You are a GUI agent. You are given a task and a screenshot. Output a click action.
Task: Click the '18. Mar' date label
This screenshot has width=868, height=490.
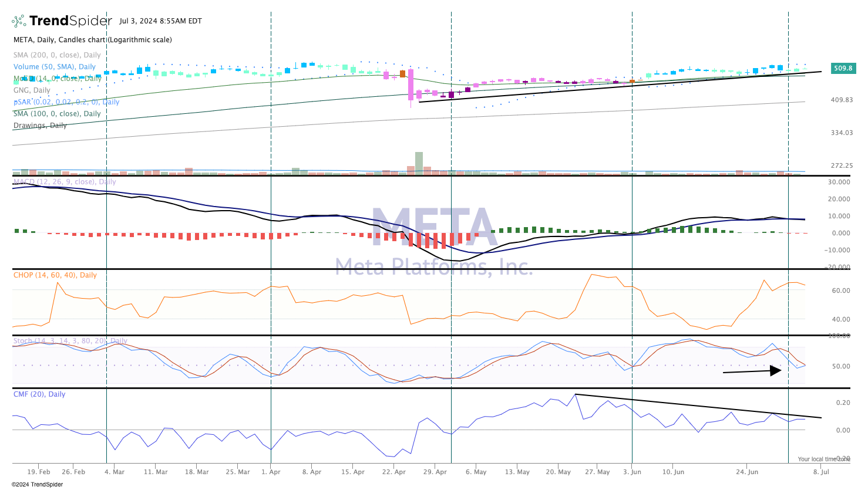click(197, 472)
